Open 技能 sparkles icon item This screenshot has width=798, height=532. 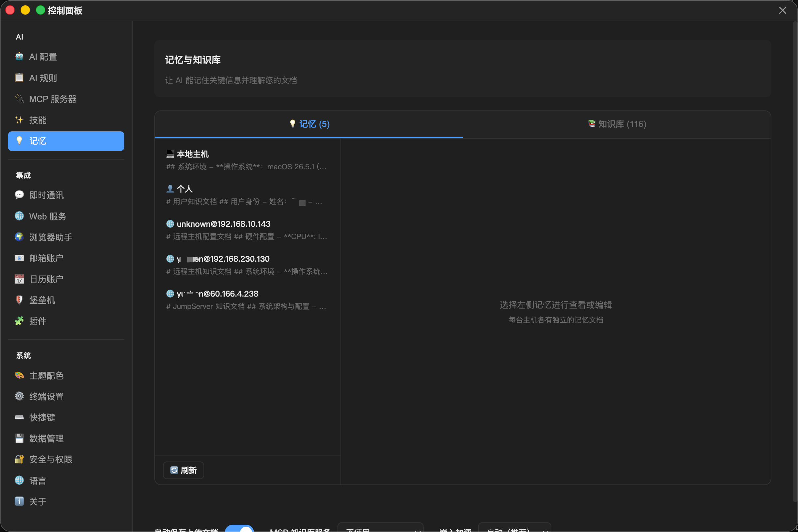click(66, 120)
